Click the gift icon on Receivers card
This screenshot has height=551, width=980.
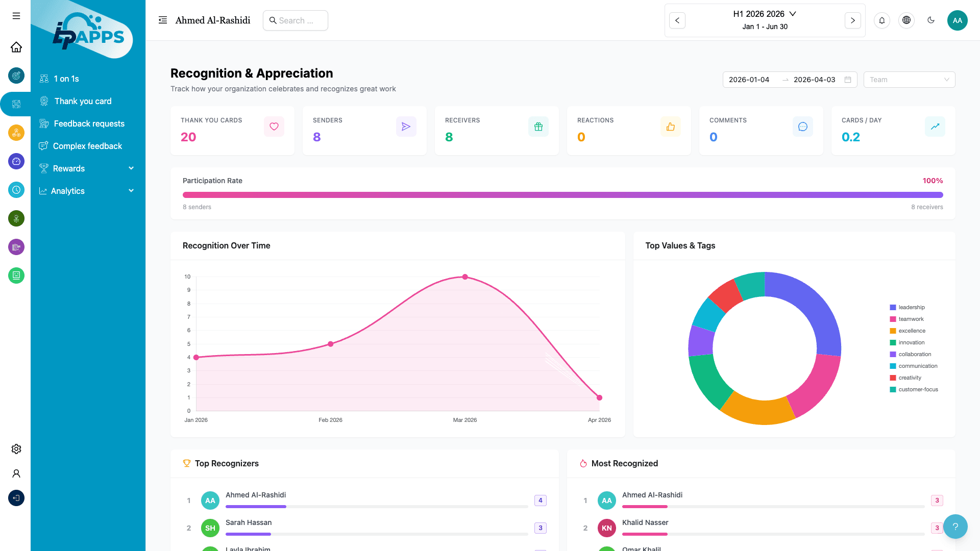538,127
